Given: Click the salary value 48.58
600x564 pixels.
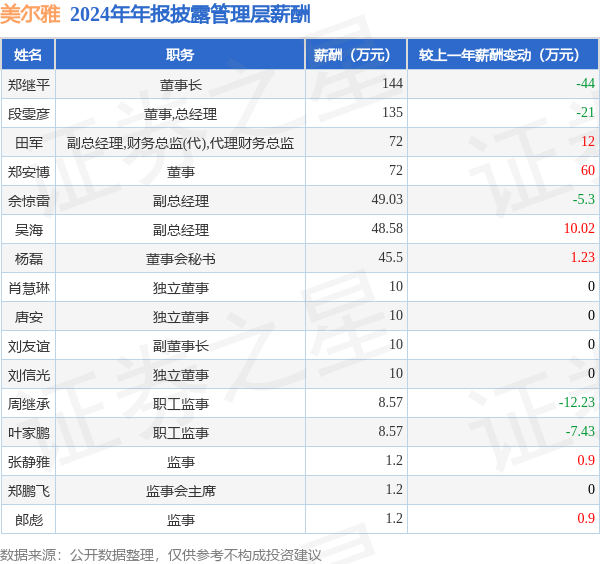Looking at the screenshot, I should click(387, 229).
